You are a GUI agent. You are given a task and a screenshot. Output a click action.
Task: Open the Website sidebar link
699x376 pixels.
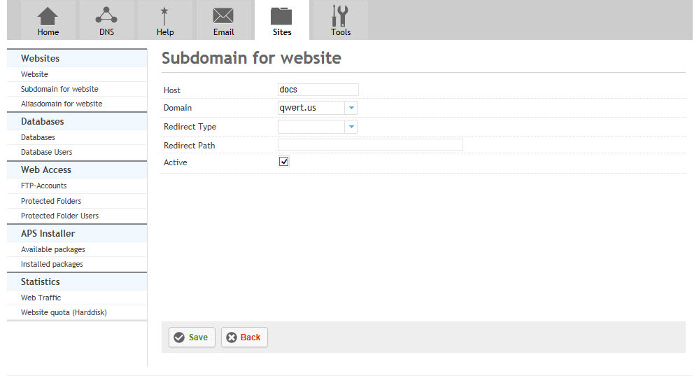point(34,74)
